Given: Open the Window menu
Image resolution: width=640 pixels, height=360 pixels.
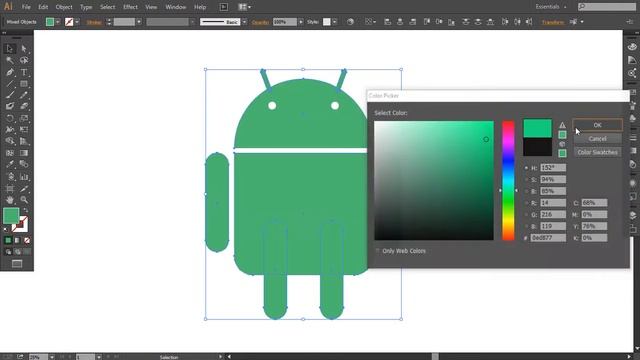Looking at the screenshot, I should [x=176, y=7].
